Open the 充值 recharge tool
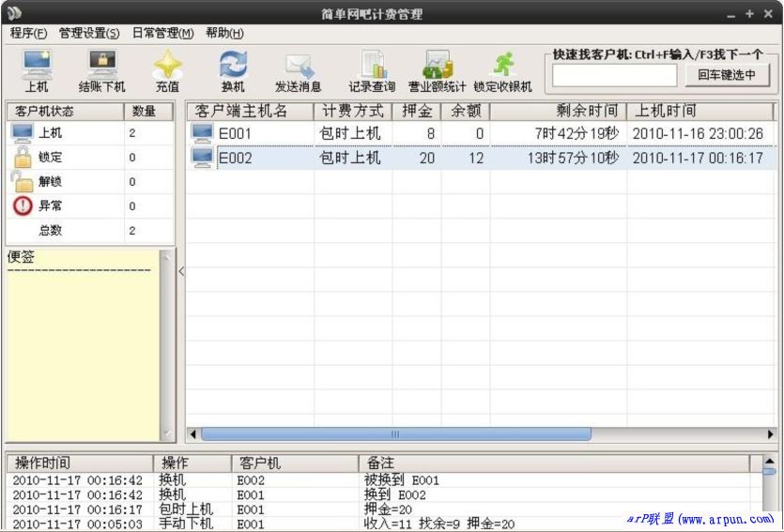 [167, 71]
